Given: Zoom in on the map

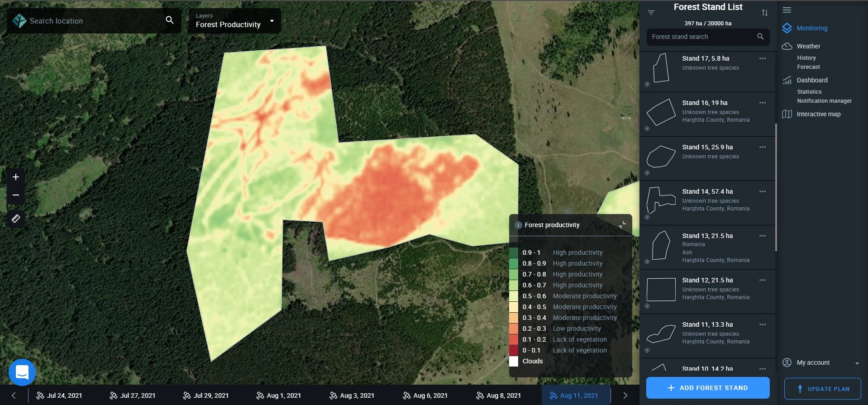Looking at the screenshot, I should tap(16, 177).
